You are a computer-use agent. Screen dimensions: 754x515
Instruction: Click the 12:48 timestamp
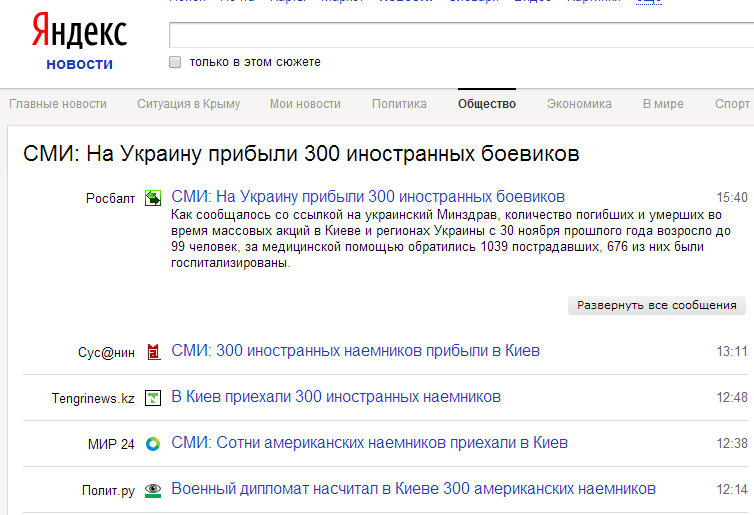(x=732, y=398)
